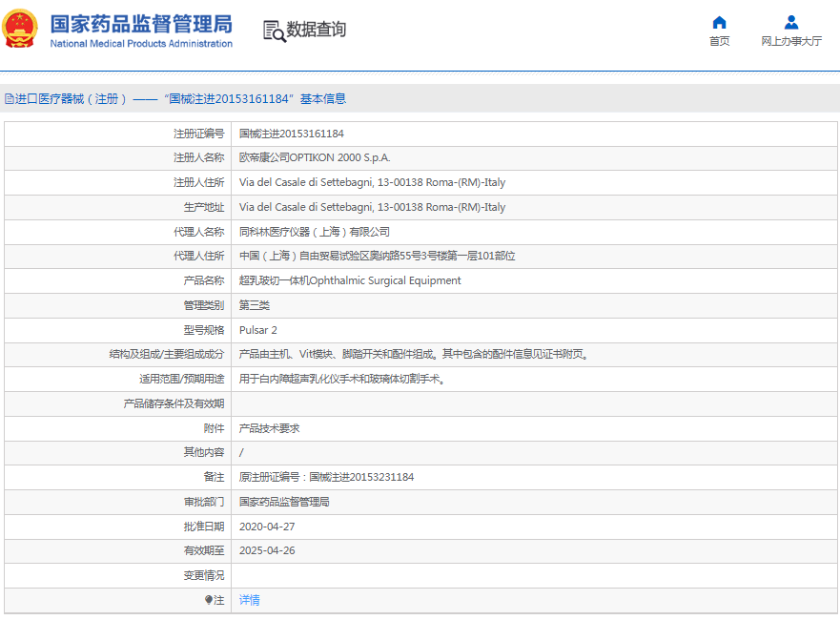Click the Pulsar 2 model value
This screenshot has height=620, width=840.
click(257, 330)
